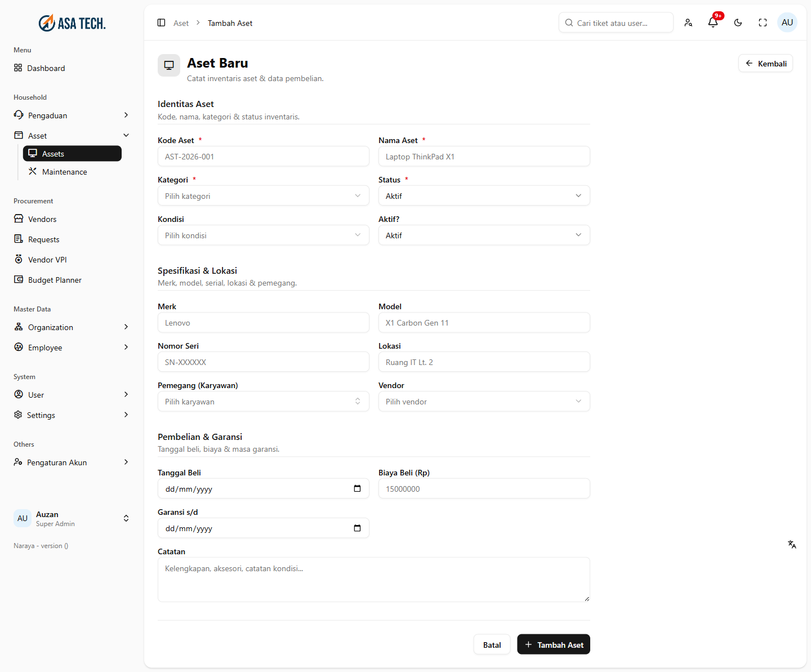Focus the Lokasi input field
Viewport: 811px width, 672px height.
coord(484,362)
